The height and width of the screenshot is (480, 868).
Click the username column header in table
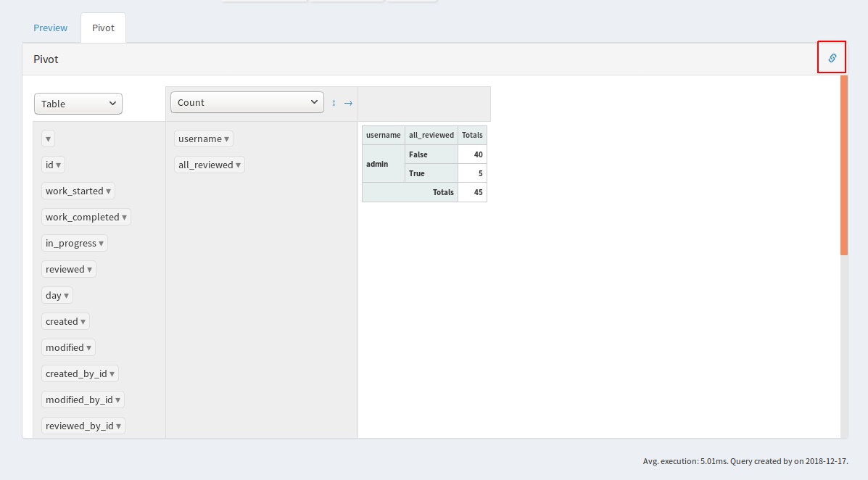pos(383,135)
